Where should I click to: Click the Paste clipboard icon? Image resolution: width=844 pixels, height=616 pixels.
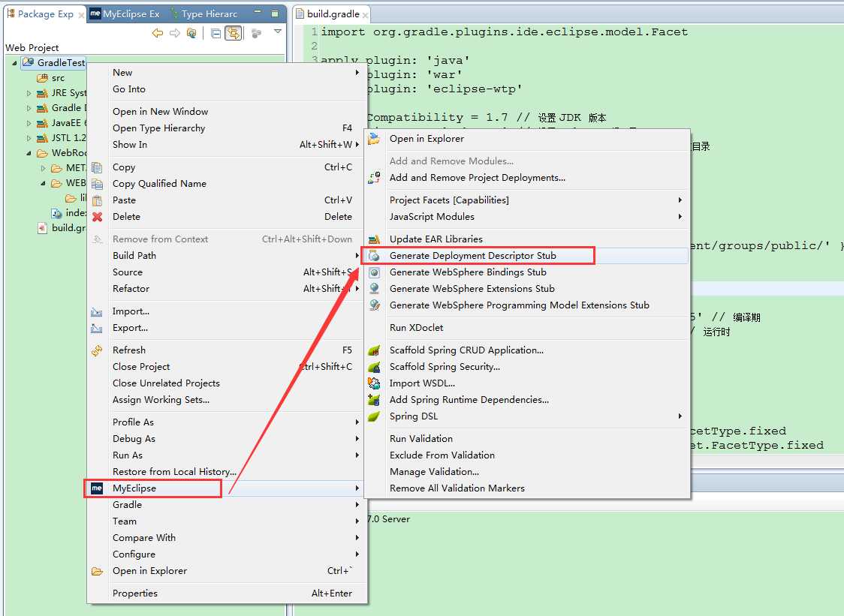[97, 200]
